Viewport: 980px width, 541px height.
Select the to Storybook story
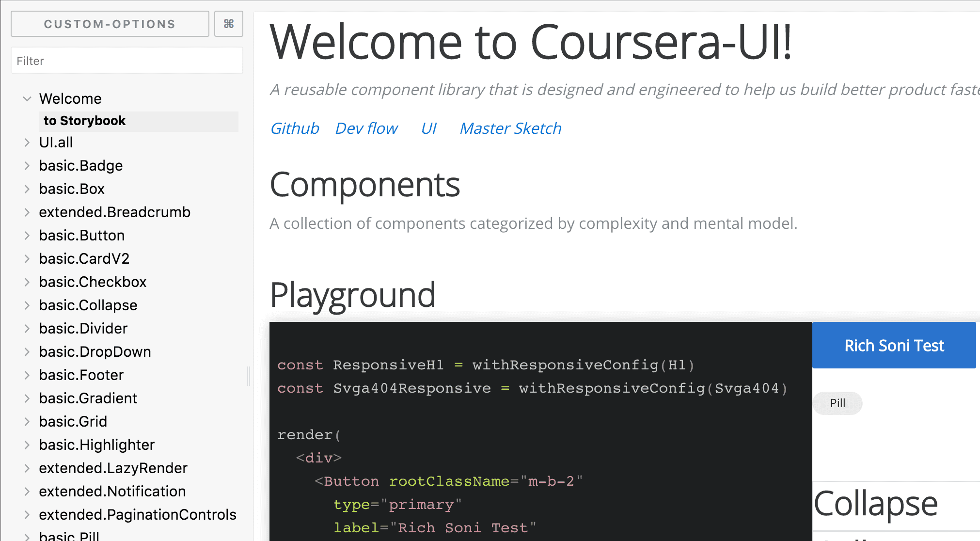[139, 121]
